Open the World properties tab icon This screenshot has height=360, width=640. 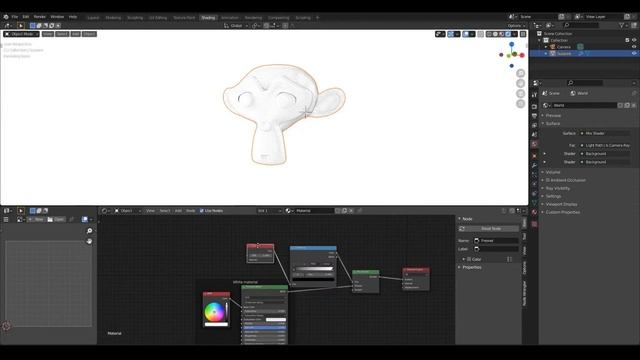[534, 144]
